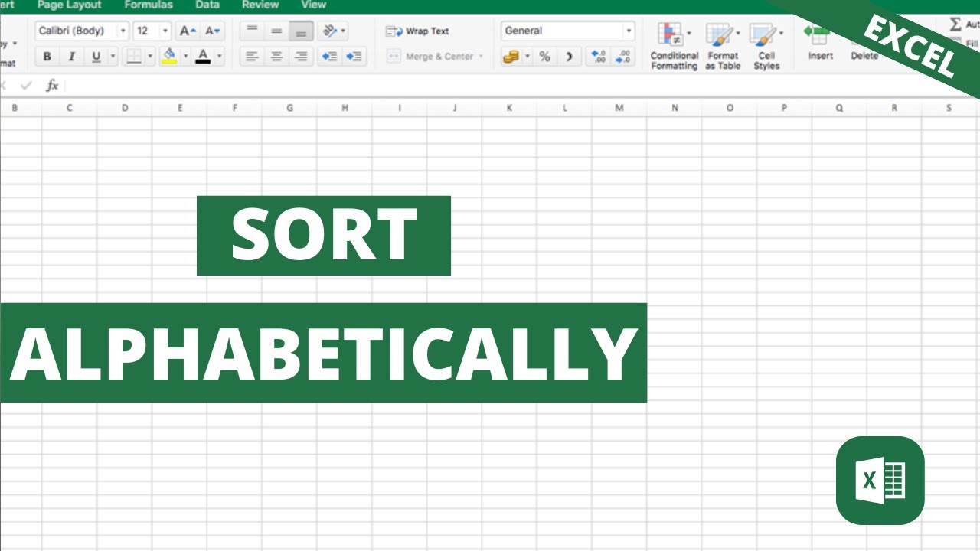Decrease font size with the A▼ button
Image resolution: width=980 pixels, height=551 pixels.
click(212, 31)
